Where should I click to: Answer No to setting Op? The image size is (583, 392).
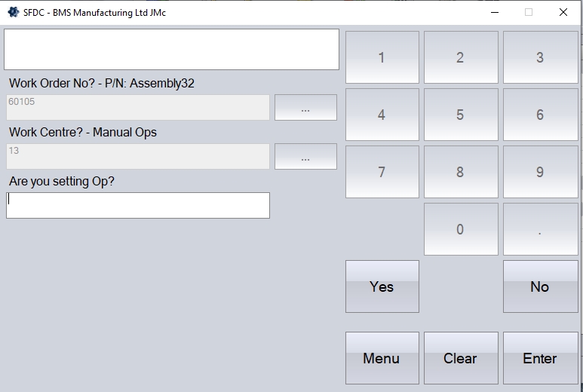point(539,286)
